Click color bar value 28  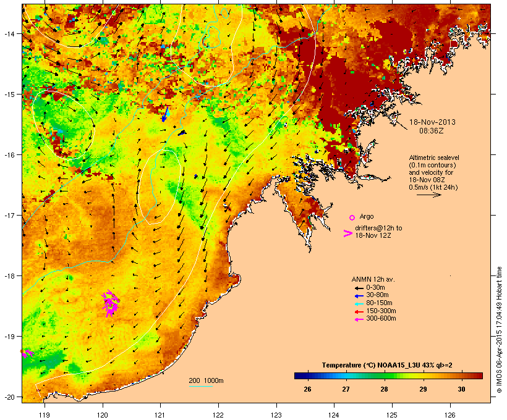(x=384, y=389)
